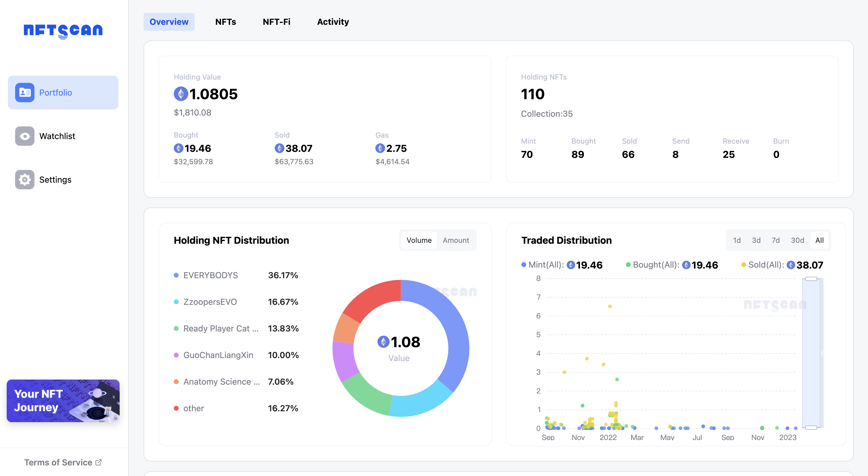The height and width of the screenshot is (476, 868).
Task: Toggle the EVERYBODYS legend entry
Action: pyautogui.click(x=210, y=275)
